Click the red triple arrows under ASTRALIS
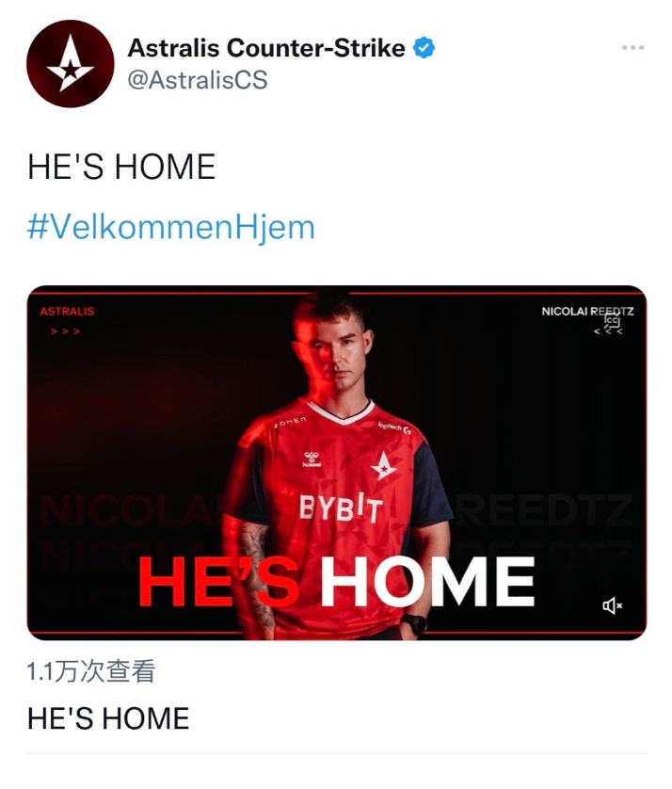 coord(65,331)
